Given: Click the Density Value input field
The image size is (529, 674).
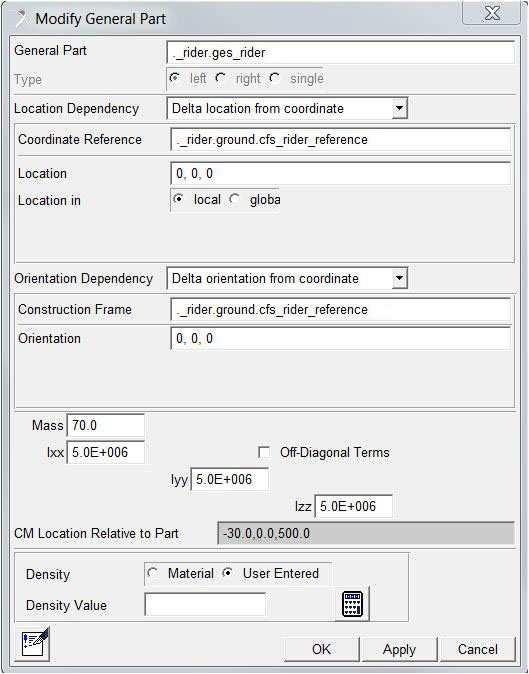Looking at the screenshot, I should coord(205,605).
